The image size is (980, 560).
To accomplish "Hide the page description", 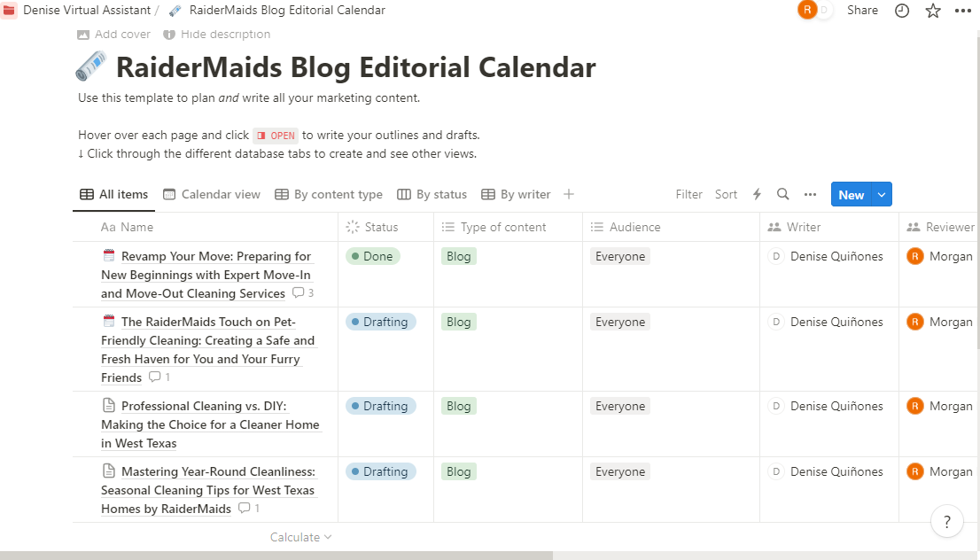I will (x=217, y=34).
